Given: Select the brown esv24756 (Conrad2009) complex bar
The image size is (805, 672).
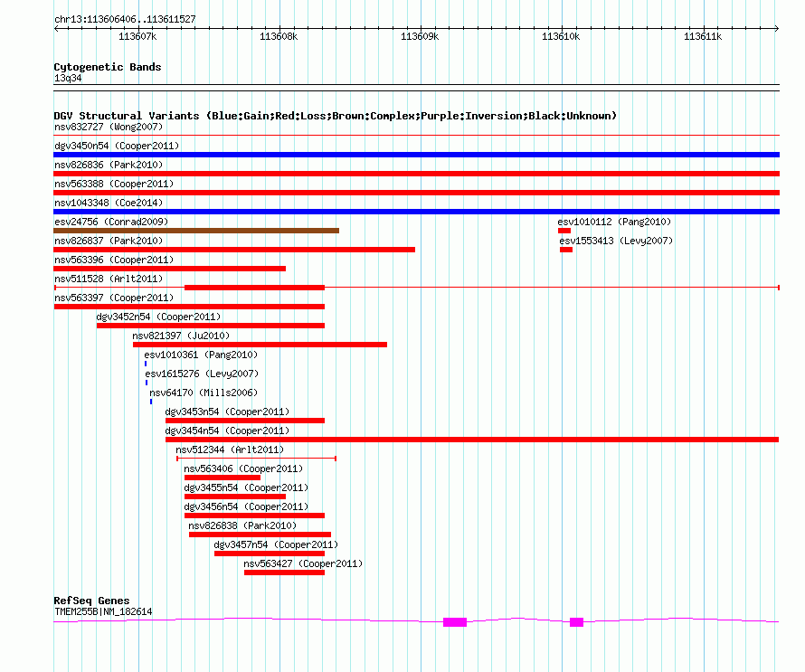Looking at the screenshot, I should click(x=196, y=231).
